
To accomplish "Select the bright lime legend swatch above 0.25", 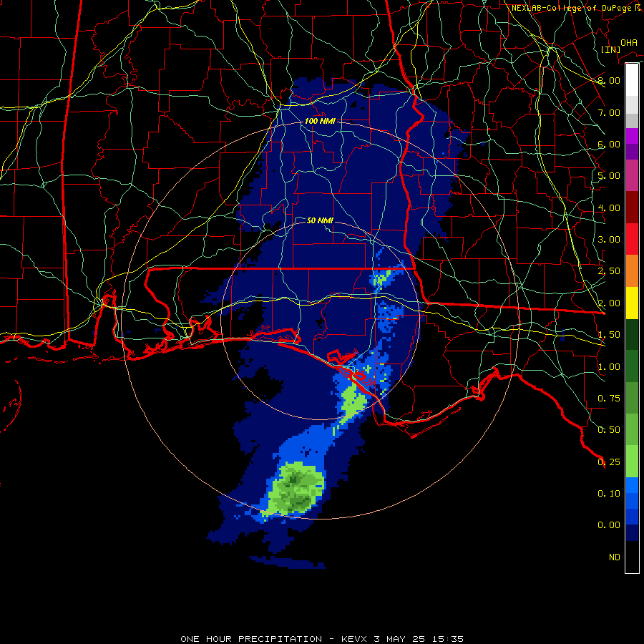I will pos(632,462).
